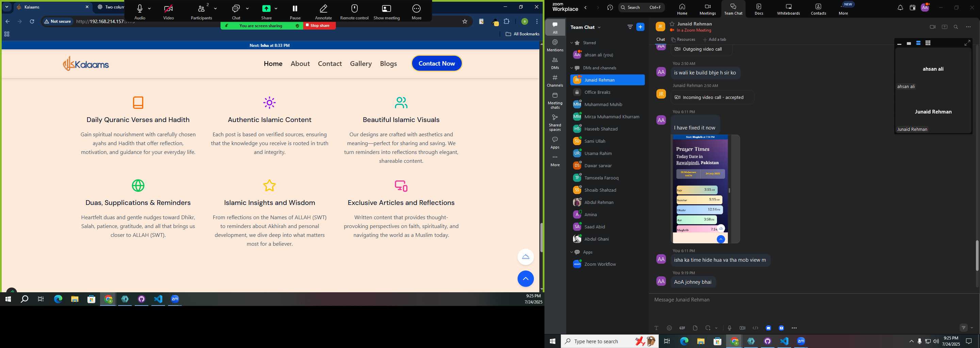Collapse the Starred section

(x=571, y=43)
